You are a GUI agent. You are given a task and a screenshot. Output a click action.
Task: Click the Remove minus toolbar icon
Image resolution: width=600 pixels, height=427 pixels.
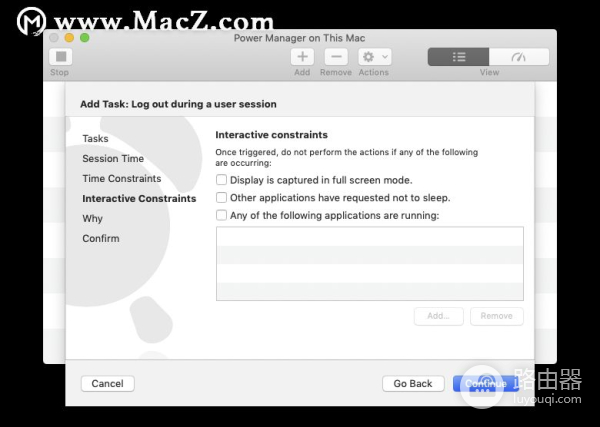pyautogui.click(x=336, y=57)
